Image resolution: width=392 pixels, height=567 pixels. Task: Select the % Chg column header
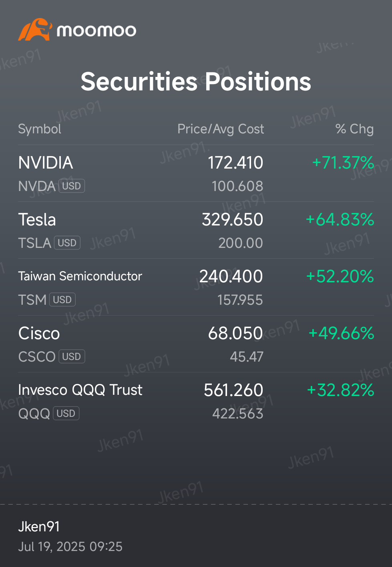click(x=354, y=129)
